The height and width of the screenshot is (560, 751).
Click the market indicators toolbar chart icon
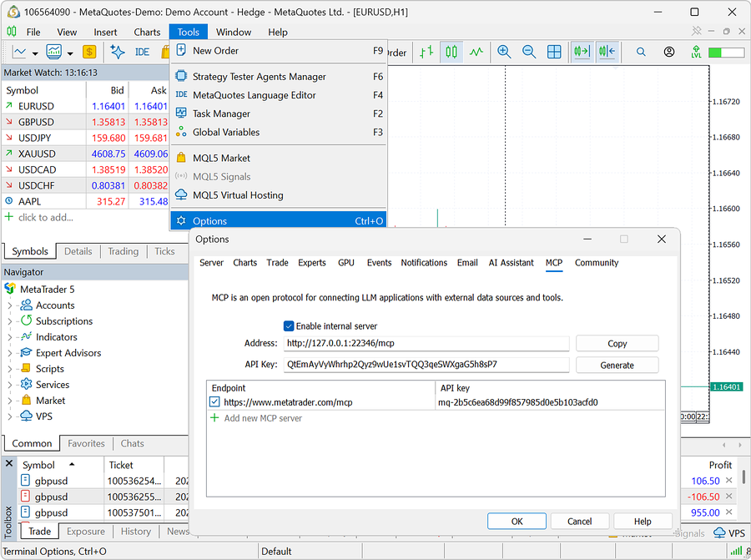[x=53, y=52]
